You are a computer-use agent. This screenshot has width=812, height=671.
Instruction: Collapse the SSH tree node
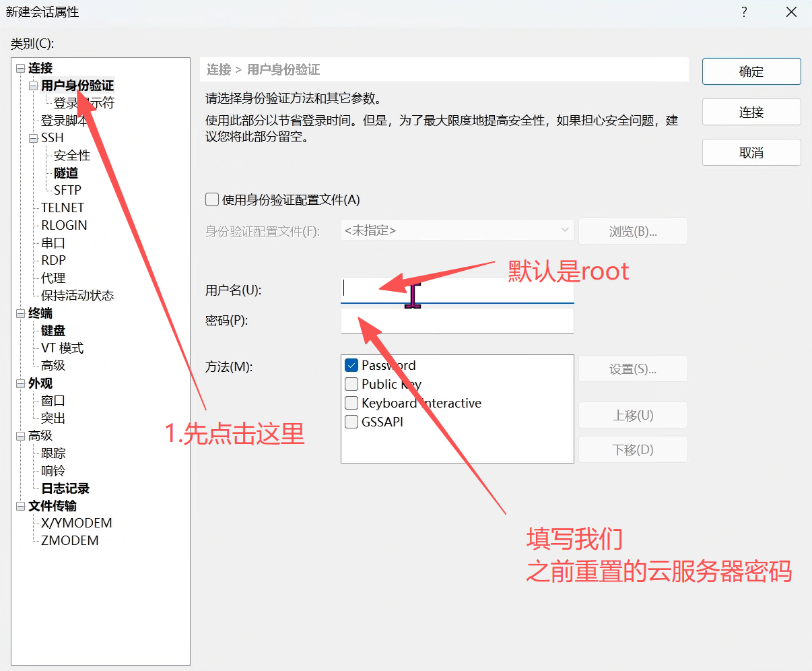[34, 138]
